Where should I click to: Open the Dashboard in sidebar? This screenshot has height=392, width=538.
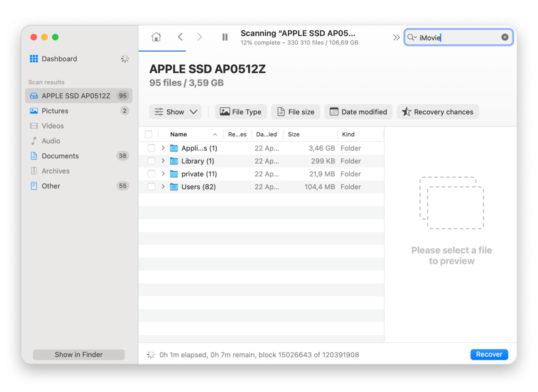pos(59,59)
